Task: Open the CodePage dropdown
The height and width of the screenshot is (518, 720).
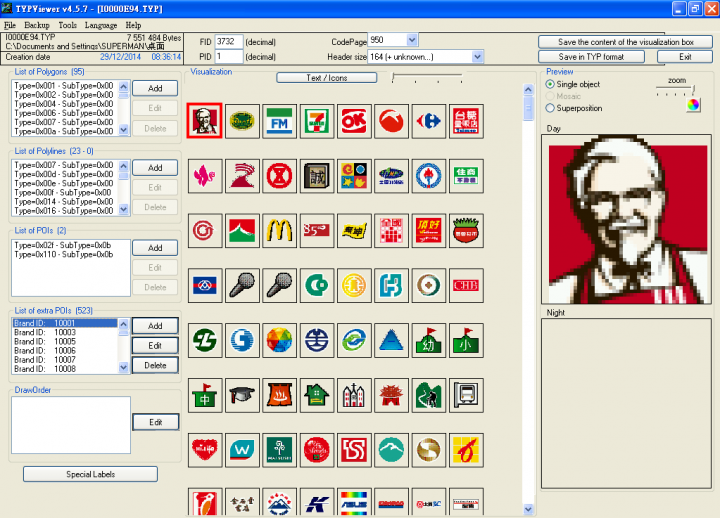Action: [x=412, y=40]
